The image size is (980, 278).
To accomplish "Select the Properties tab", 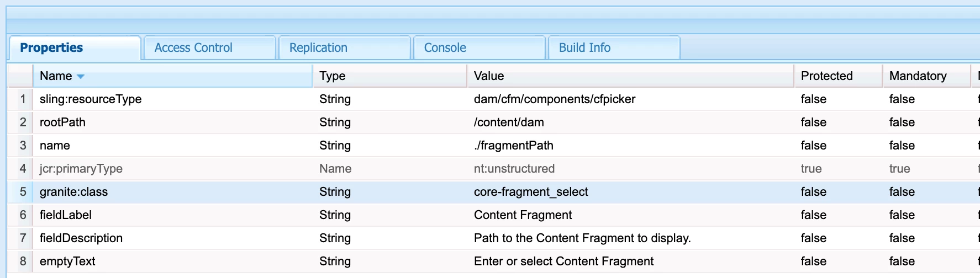I will pos(51,48).
